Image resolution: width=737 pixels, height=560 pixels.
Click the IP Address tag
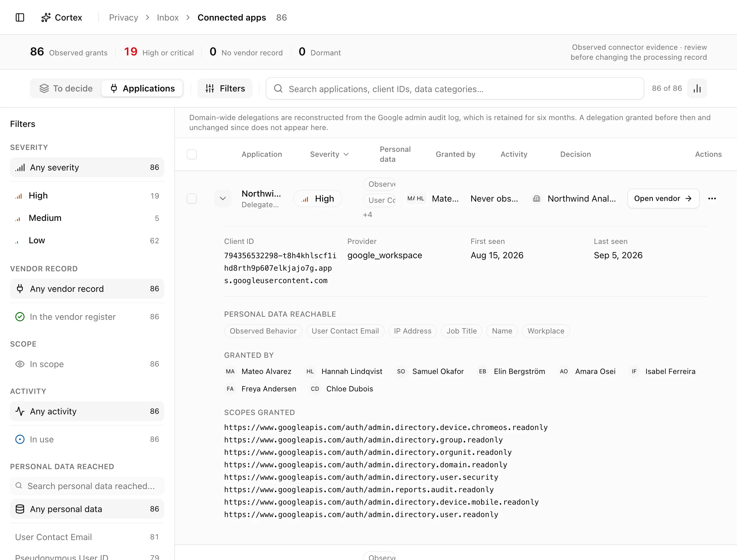click(412, 331)
